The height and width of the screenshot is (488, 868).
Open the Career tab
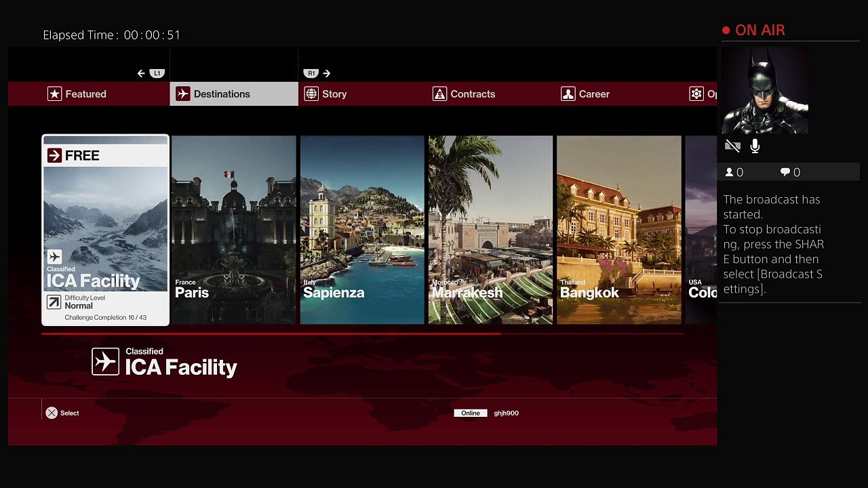(620, 94)
